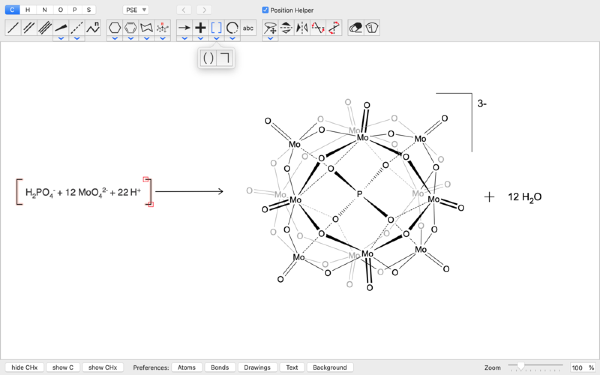
Task: Expand options under the arrow tool
Action: pos(184,38)
